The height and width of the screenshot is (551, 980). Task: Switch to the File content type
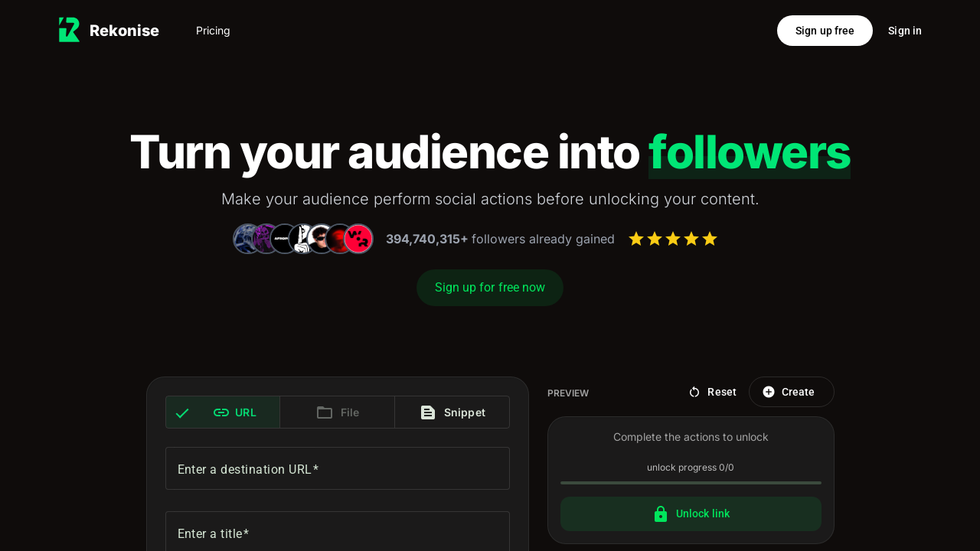pyautogui.click(x=338, y=412)
